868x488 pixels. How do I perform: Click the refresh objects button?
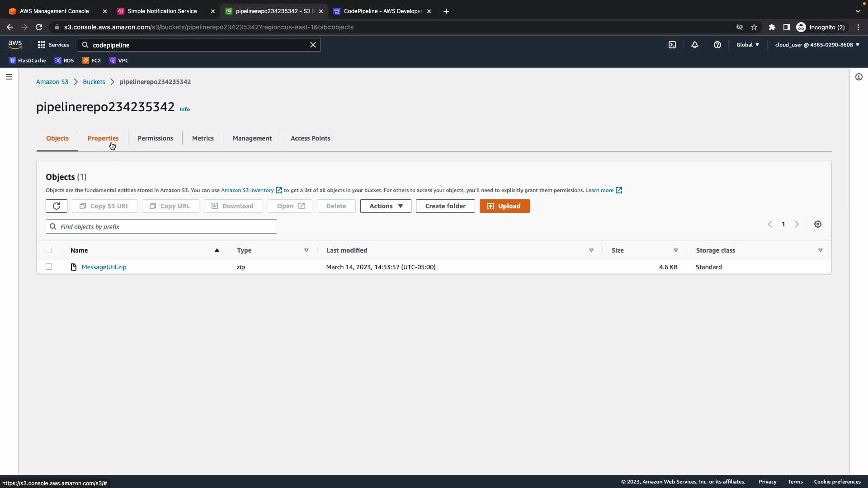57,206
